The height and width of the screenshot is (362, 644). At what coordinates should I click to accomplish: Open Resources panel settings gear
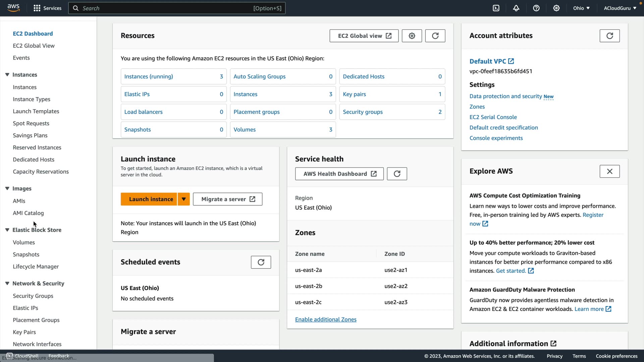click(412, 36)
